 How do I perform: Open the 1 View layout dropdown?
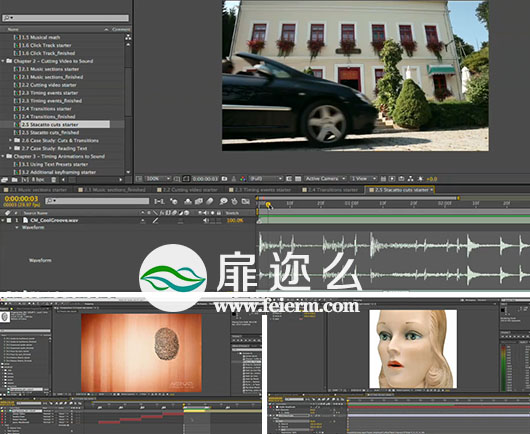[363, 179]
